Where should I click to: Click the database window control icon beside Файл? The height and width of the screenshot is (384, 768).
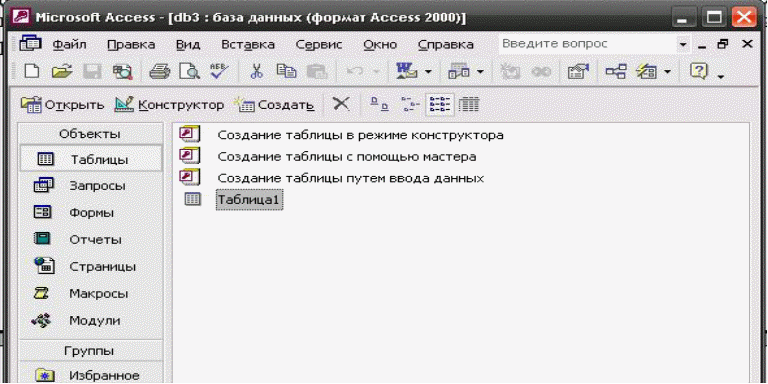coord(31,44)
